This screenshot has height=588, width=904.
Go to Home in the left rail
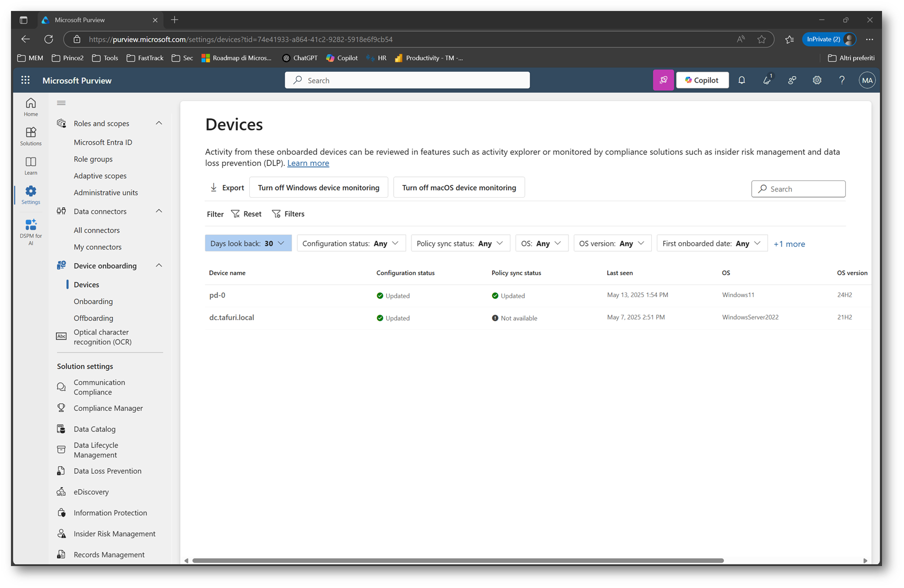[x=31, y=107]
